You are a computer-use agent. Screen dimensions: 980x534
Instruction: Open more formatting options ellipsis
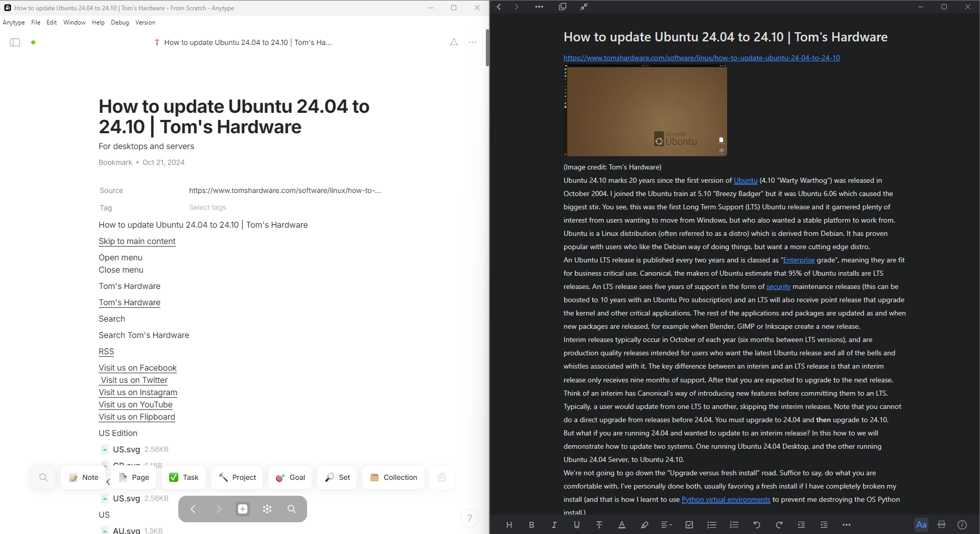847,525
